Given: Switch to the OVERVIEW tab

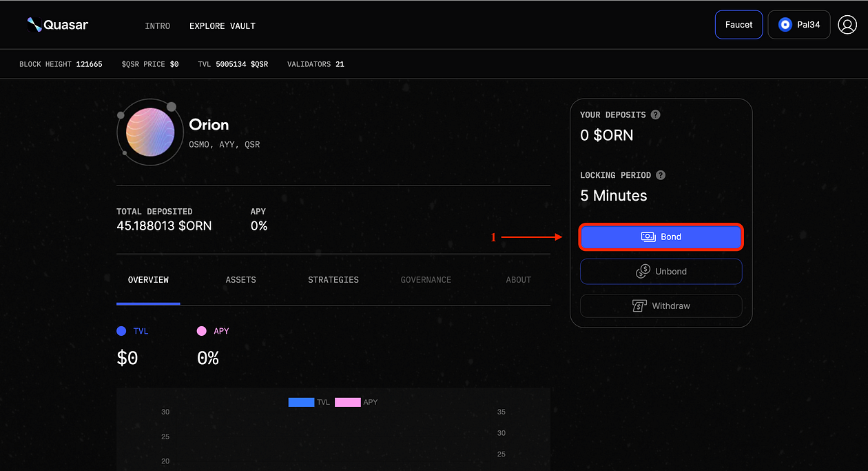Looking at the screenshot, I should [148, 280].
